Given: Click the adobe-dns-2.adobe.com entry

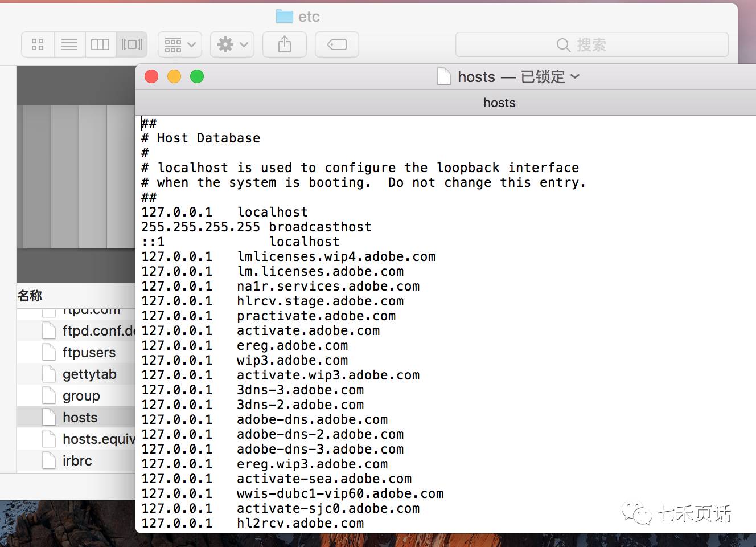Looking at the screenshot, I should 321,434.
